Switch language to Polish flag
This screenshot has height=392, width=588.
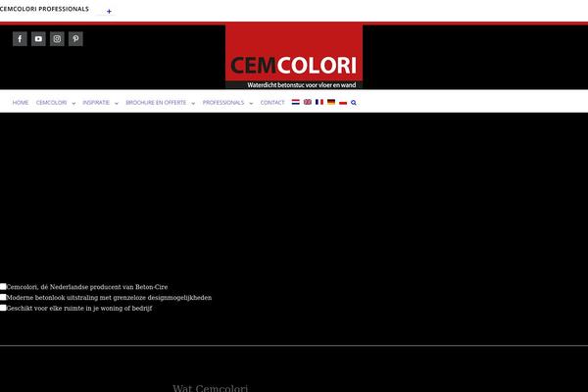point(343,102)
